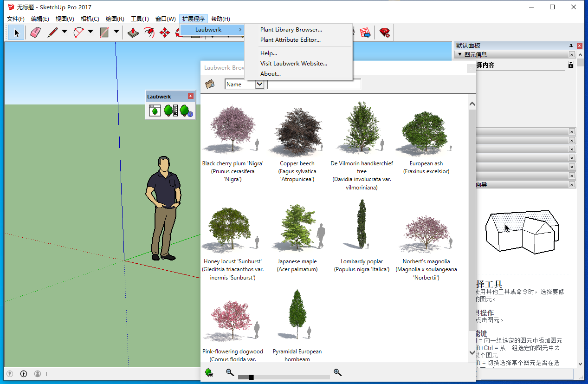Click the Laubwerk Browser scrollbar up arrow

pos(472,104)
